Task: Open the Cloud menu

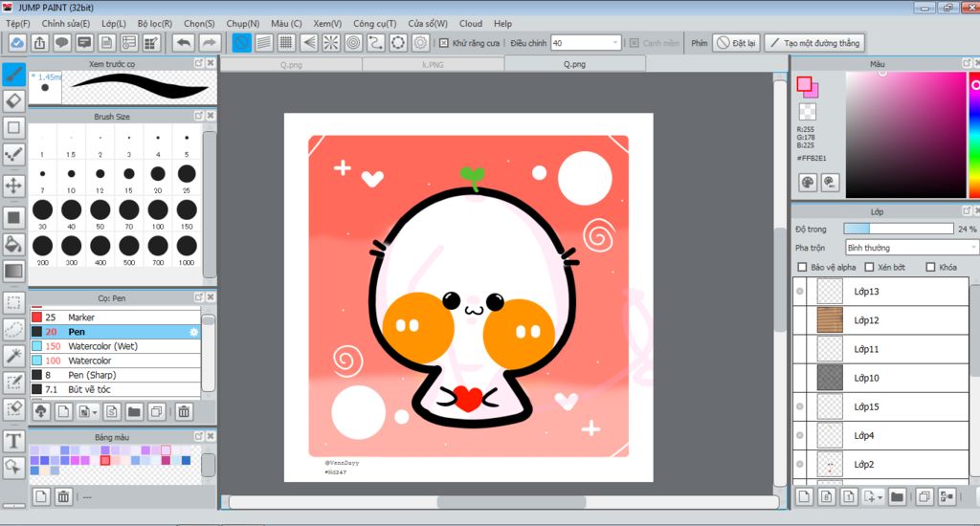Action: [471, 24]
